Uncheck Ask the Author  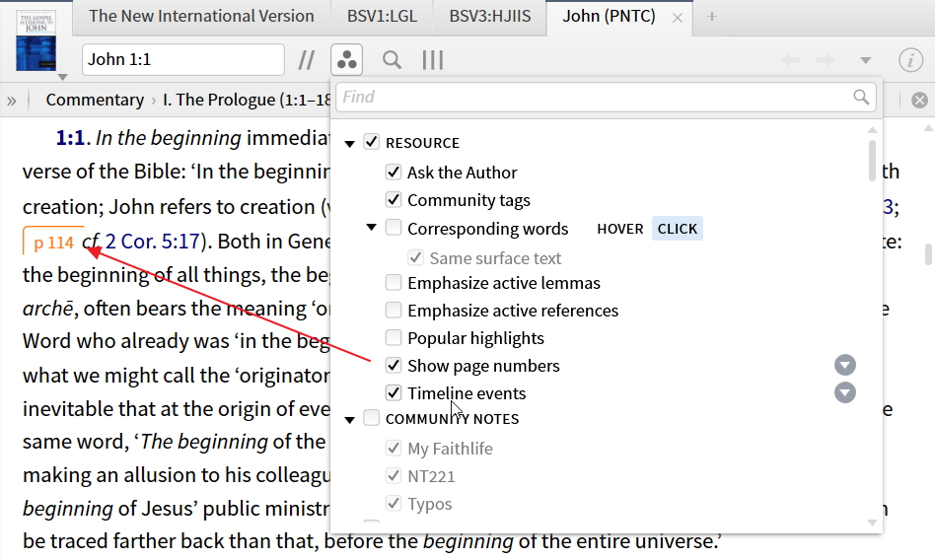(x=394, y=172)
